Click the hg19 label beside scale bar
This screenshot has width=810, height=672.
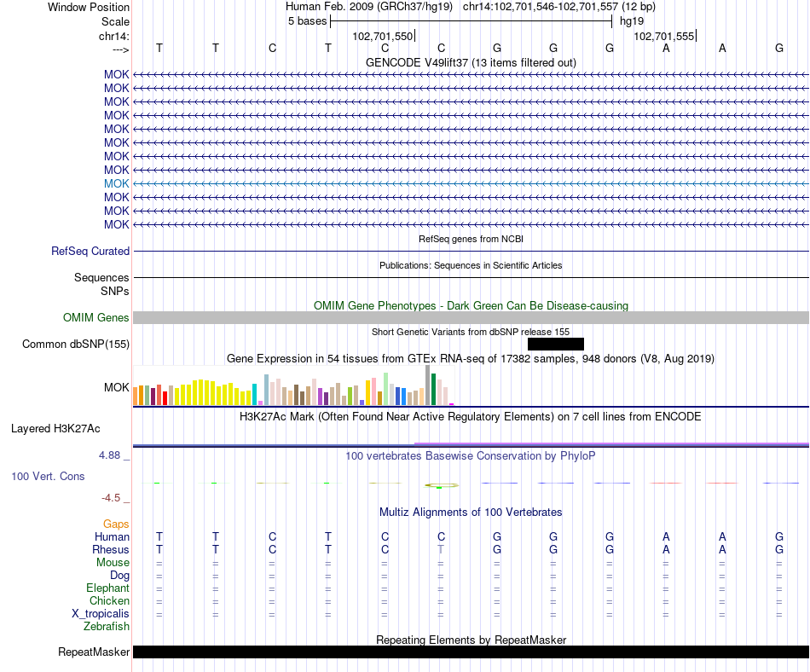click(x=632, y=21)
